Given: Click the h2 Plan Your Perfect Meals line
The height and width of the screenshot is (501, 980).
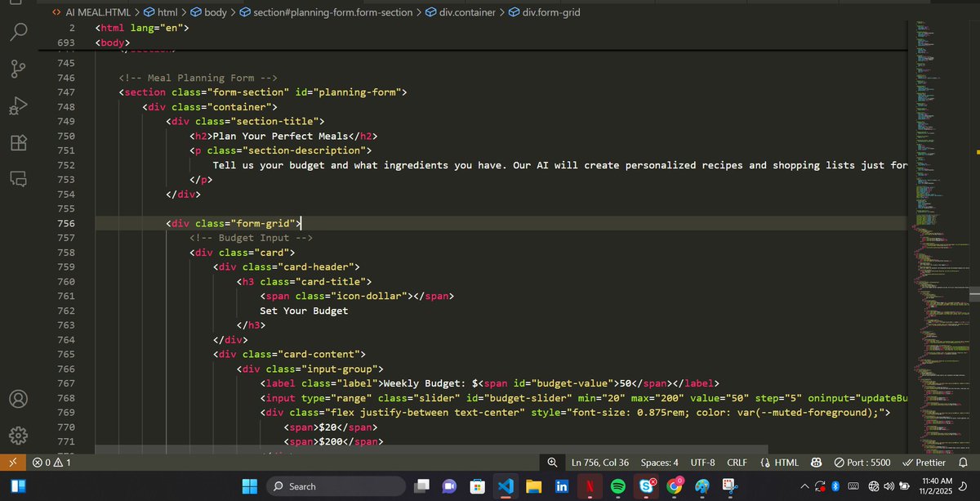Looking at the screenshot, I should click(283, 136).
